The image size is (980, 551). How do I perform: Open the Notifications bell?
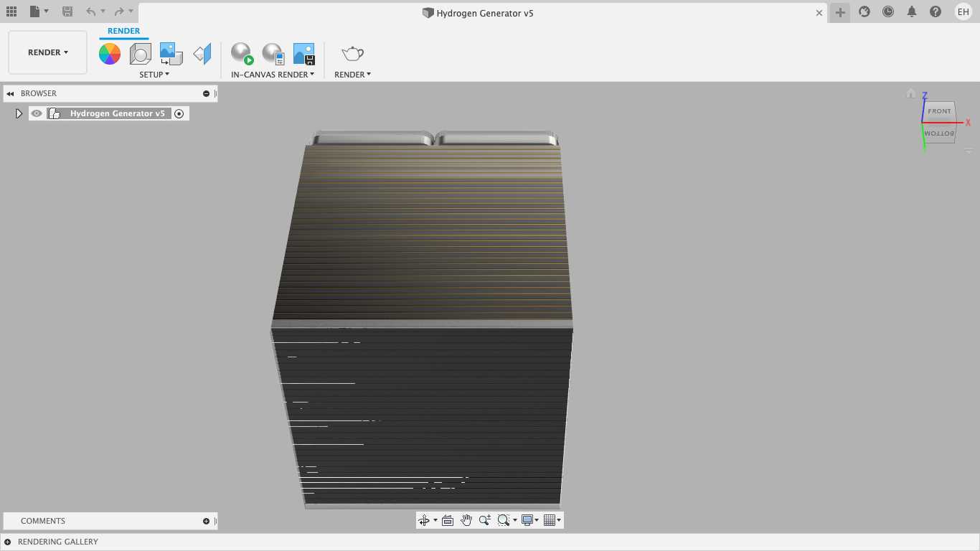pyautogui.click(x=912, y=11)
